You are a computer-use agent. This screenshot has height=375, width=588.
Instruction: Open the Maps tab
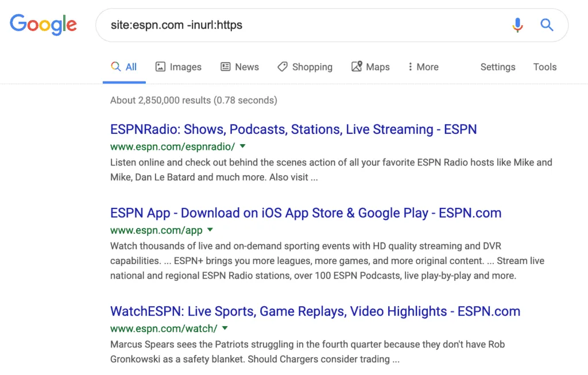370,67
